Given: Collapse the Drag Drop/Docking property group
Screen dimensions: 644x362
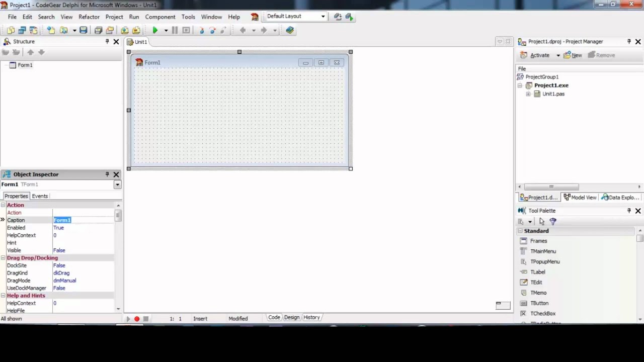Looking at the screenshot, I should 3,258.
